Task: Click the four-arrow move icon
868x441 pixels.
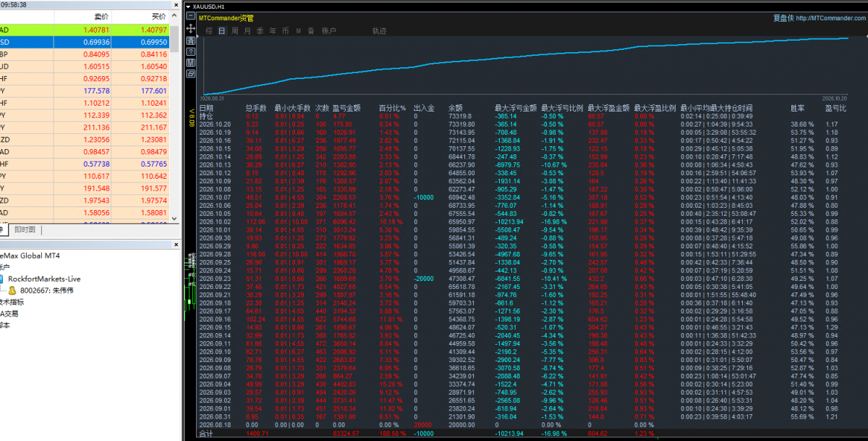Action: point(191,28)
